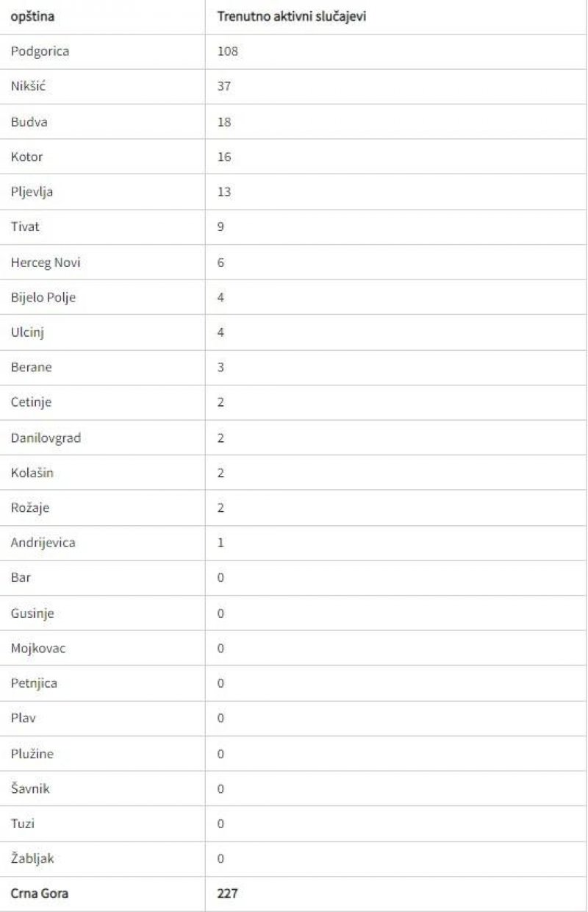Click the value 108 for Podgorica
This screenshot has width=588, height=912.
pyautogui.click(x=228, y=52)
